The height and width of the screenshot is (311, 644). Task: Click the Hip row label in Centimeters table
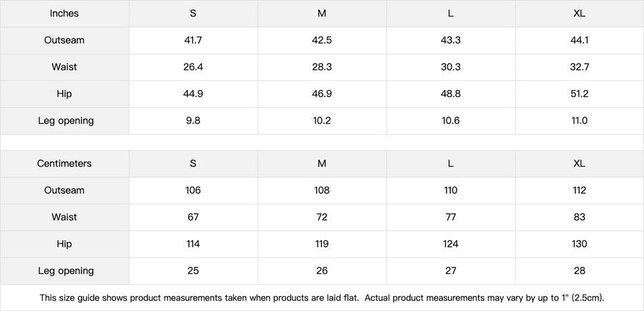pyautogui.click(x=64, y=244)
